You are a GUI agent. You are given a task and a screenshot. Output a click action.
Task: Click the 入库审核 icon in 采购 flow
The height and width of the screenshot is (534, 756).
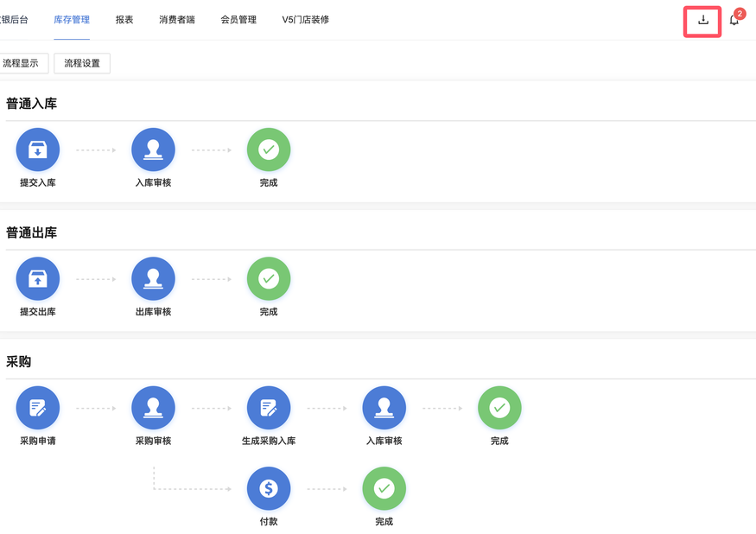(384, 408)
